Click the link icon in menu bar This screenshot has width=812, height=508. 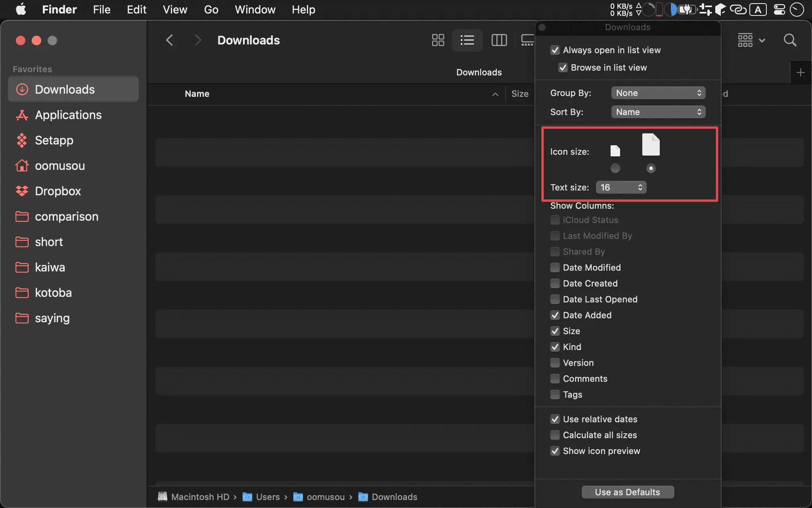pos(738,10)
